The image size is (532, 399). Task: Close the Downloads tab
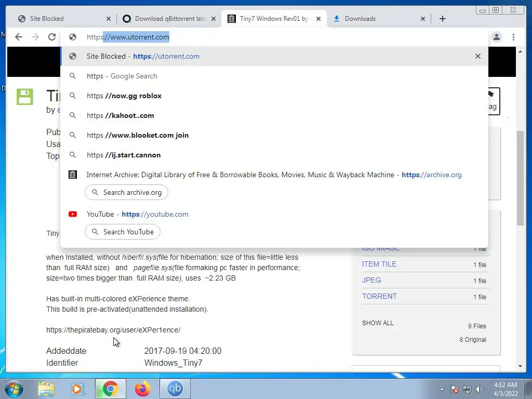[423, 19]
